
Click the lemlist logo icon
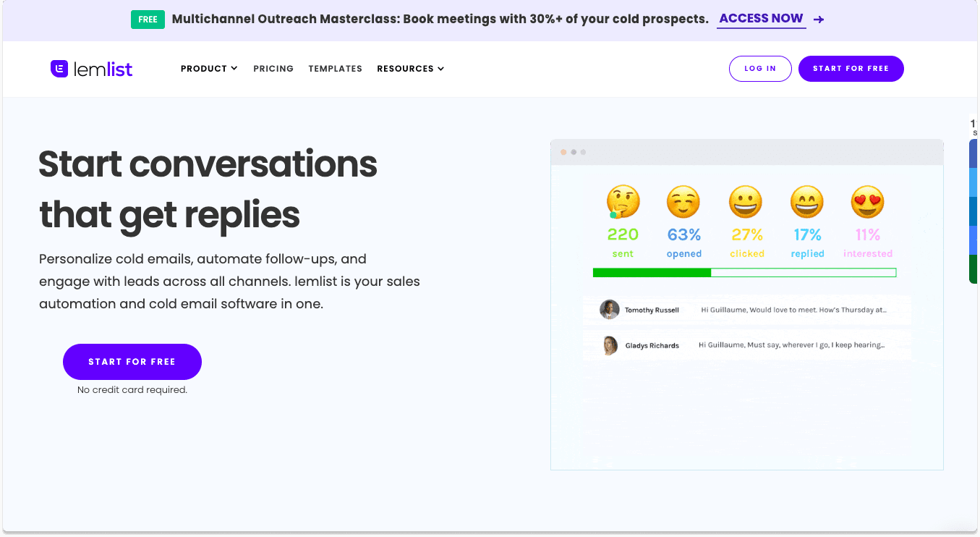(x=59, y=69)
